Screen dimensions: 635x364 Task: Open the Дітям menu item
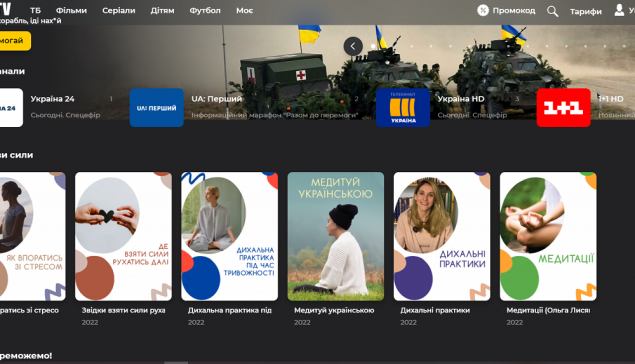click(162, 11)
